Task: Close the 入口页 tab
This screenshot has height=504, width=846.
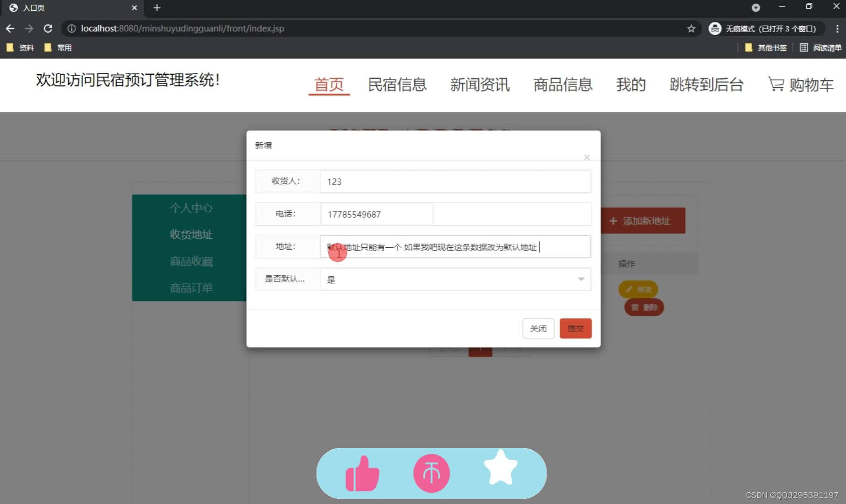Action: click(134, 8)
